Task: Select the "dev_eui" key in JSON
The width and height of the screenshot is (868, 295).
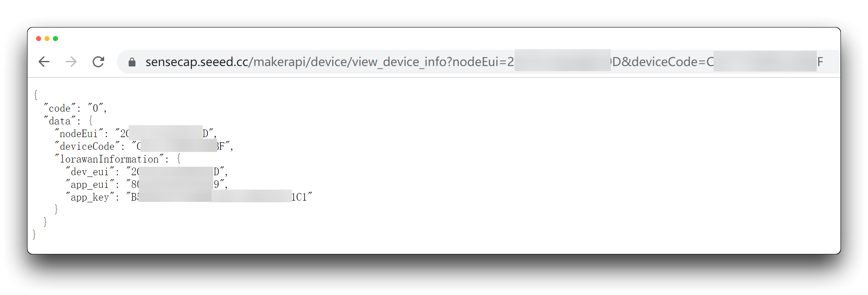Action: pyautogui.click(x=90, y=172)
